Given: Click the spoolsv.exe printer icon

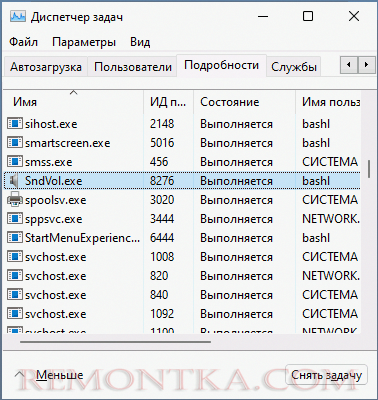Looking at the screenshot, I should click(x=15, y=200).
